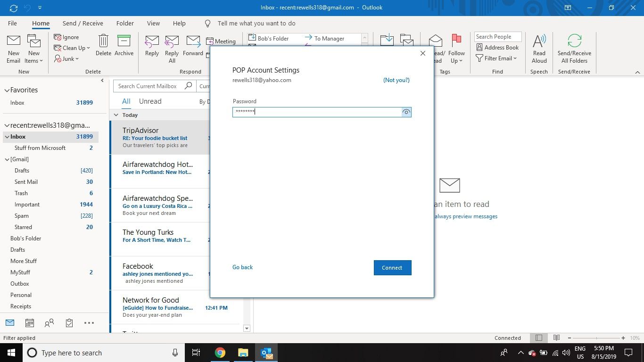This screenshot has width=644, height=362.
Task: Switch to Reading view in status bar
Action: click(557, 338)
